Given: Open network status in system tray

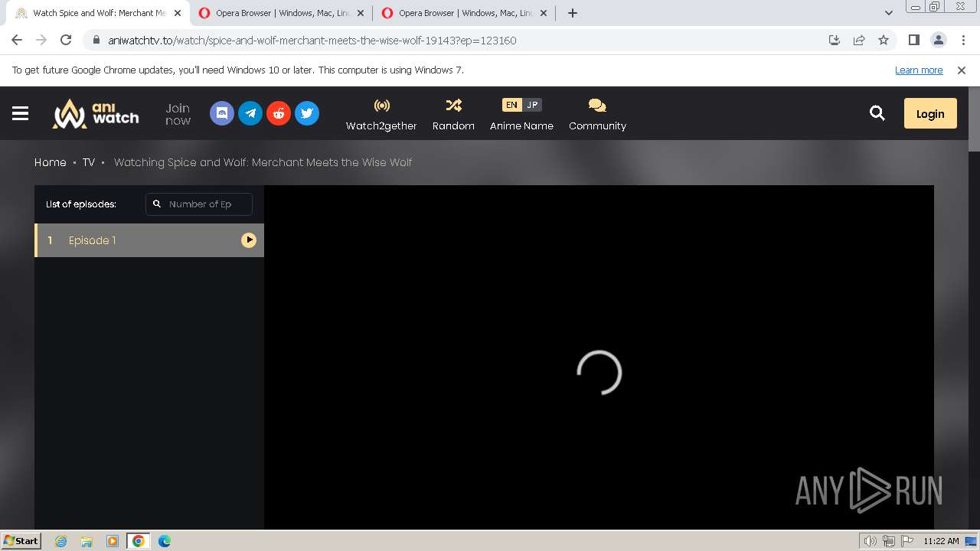Looking at the screenshot, I should (888, 541).
